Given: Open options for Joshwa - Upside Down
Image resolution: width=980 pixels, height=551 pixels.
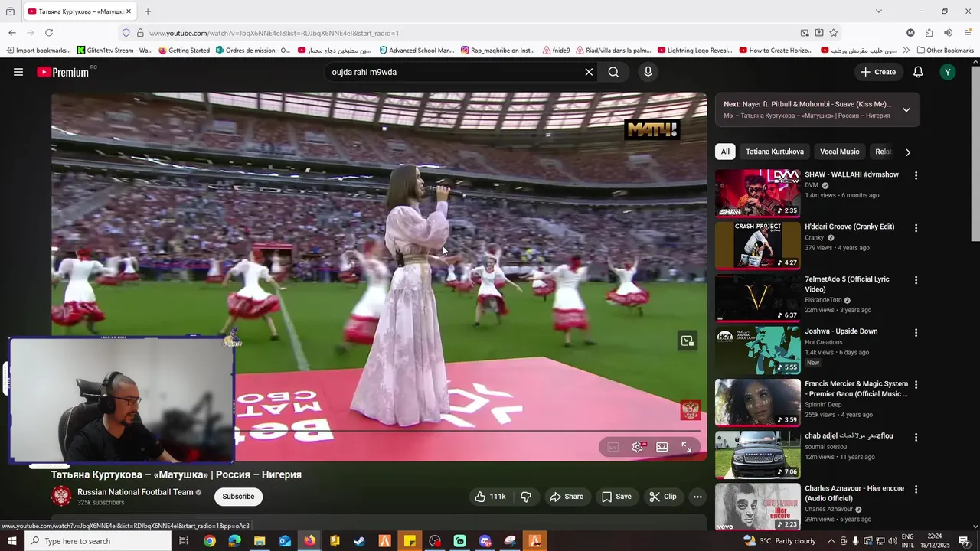Looking at the screenshot, I should click(x=916, y=333).
